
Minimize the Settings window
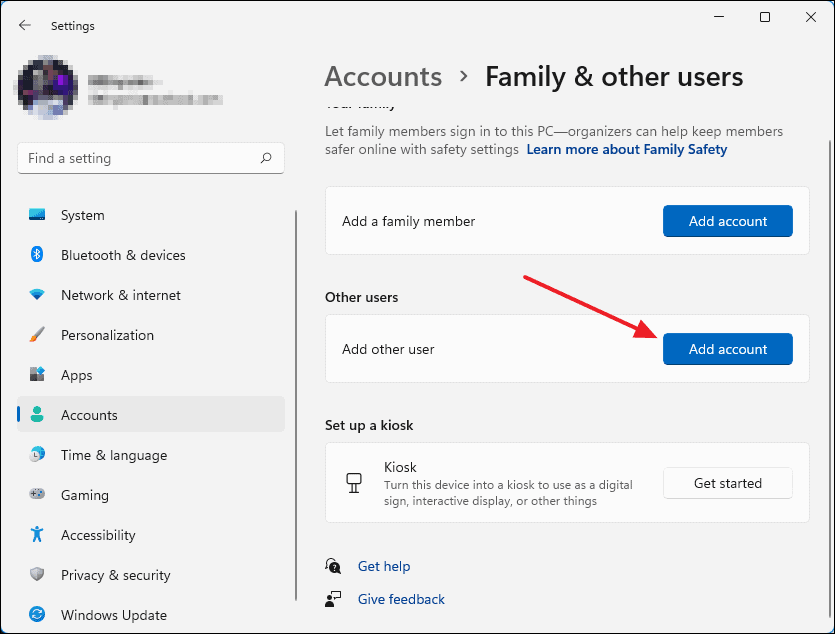coord(719,17)
